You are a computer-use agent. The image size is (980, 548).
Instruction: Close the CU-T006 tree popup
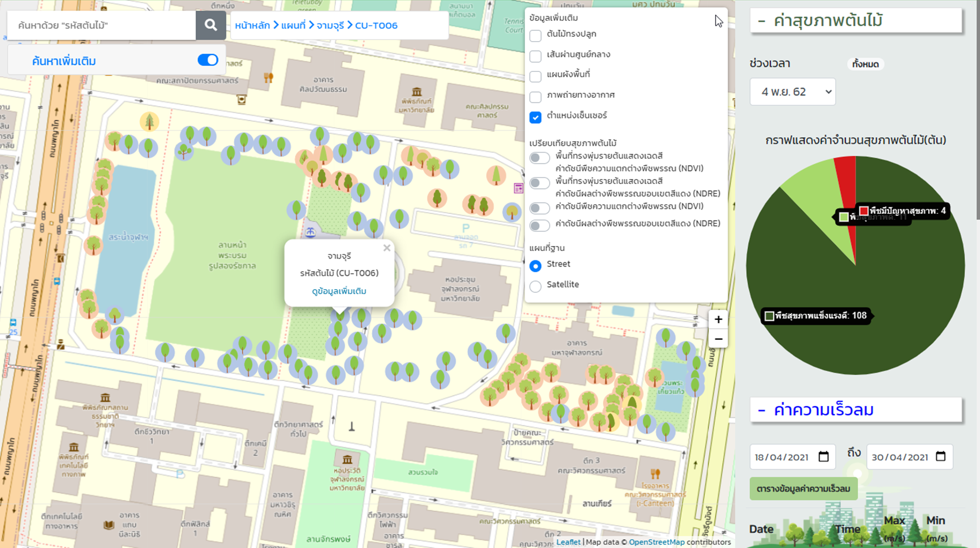387,248
